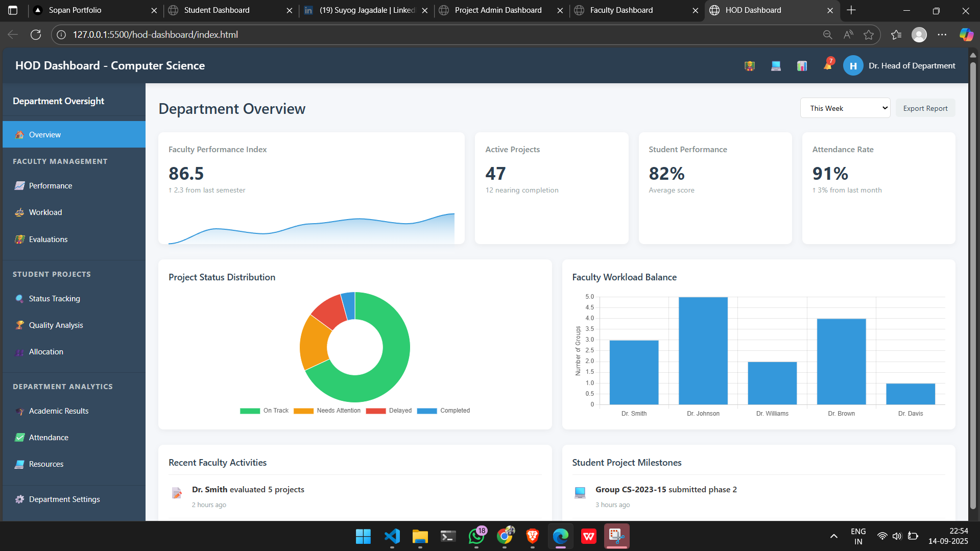The height and width of the screenshot is (551, 980).
Task: Click the Quality Analysis trophy icon
Action: pyautogui.click(x=19, y=325)
